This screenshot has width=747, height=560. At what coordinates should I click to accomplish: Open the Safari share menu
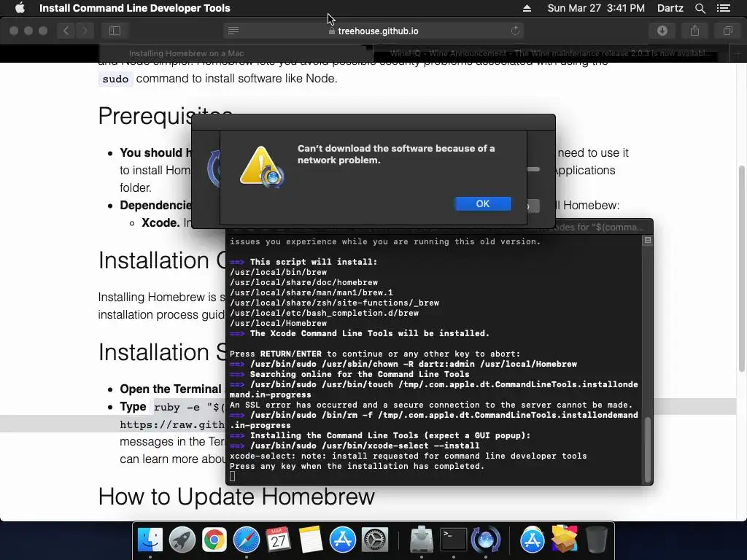(694, 31)
